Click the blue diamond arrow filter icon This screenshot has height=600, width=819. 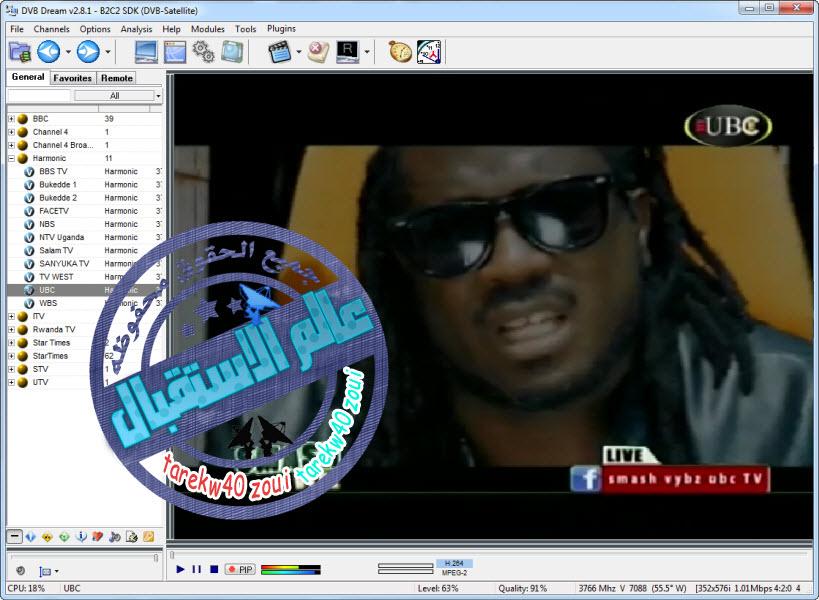[x=31, y=537]
